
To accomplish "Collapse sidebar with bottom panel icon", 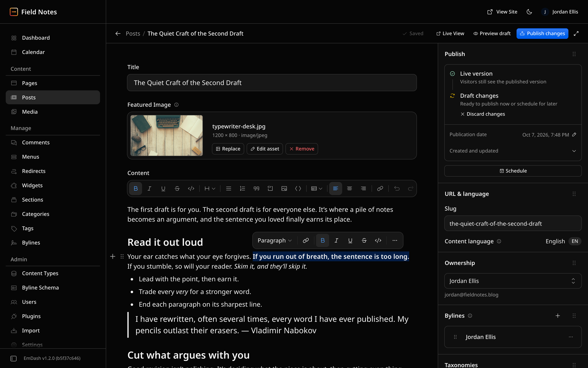I will (14, 359).
